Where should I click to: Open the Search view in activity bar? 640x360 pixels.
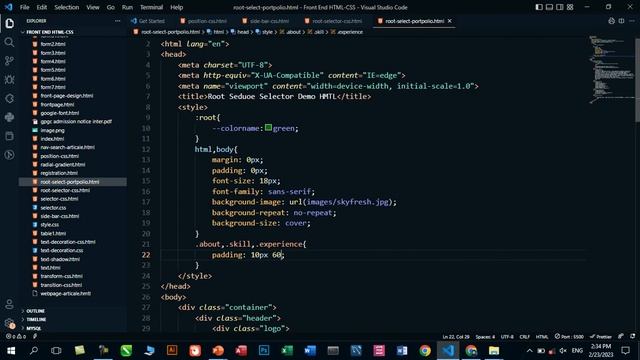[x=9, y=42]
